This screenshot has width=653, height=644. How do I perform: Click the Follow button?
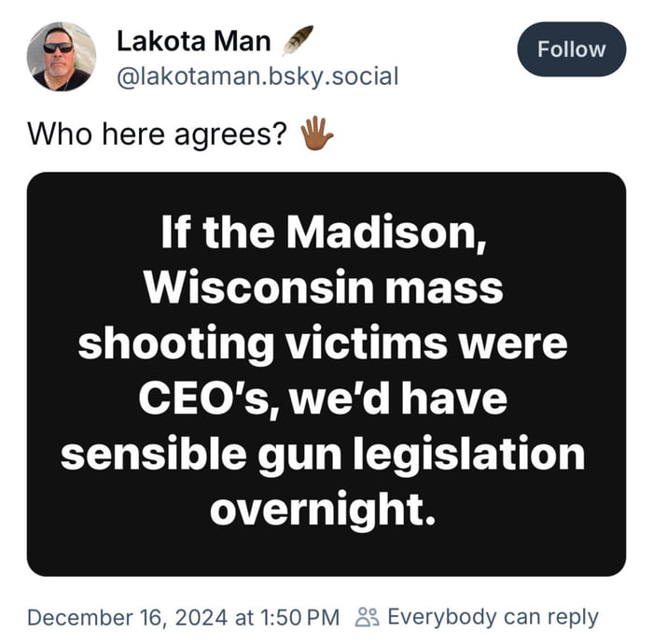click(571, 49)
